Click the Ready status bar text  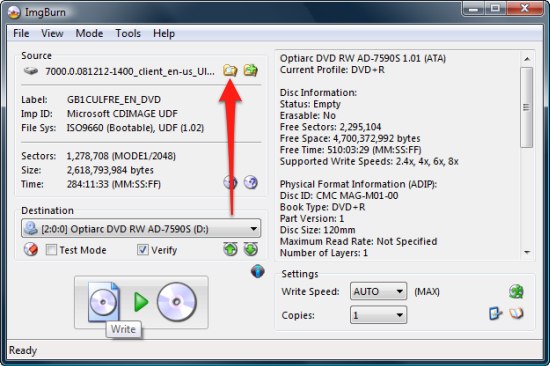(23, 350)
